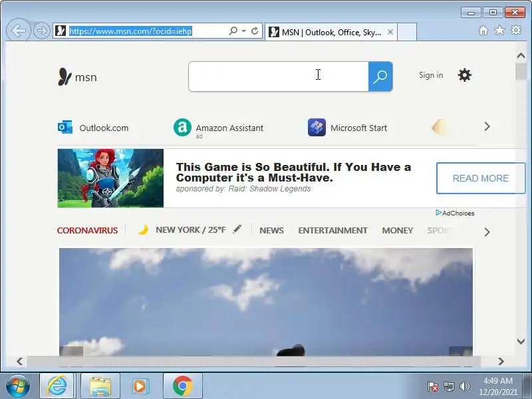Open Internet Explorer Tools gear icon
This screenshot has width=532, height=399.
(516, 30)
